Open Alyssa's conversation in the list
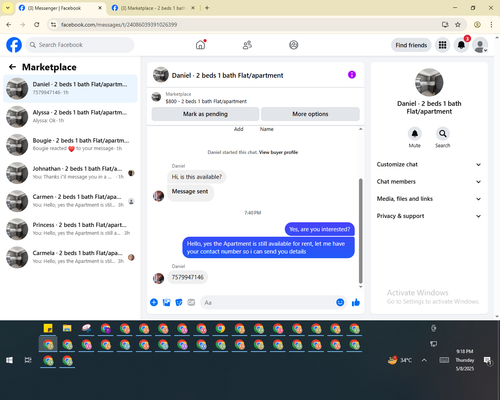The height and width of the screenshot is (400, 500). (70, 117)
